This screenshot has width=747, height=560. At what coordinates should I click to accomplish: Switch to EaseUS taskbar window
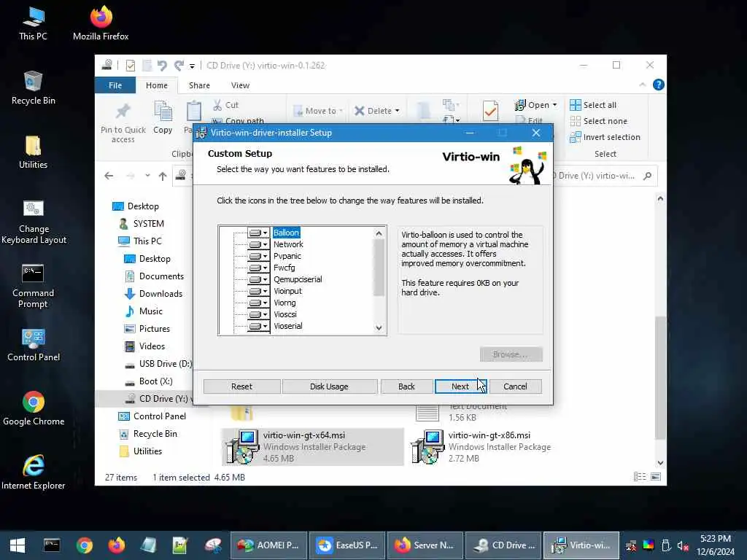(347, 545)
